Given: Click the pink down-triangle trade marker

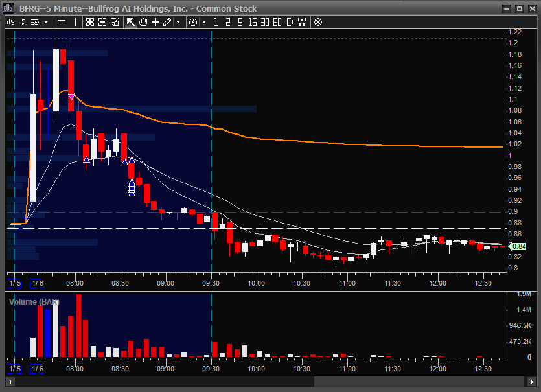Looking at the screenshot, I should (x=71, y=97).
